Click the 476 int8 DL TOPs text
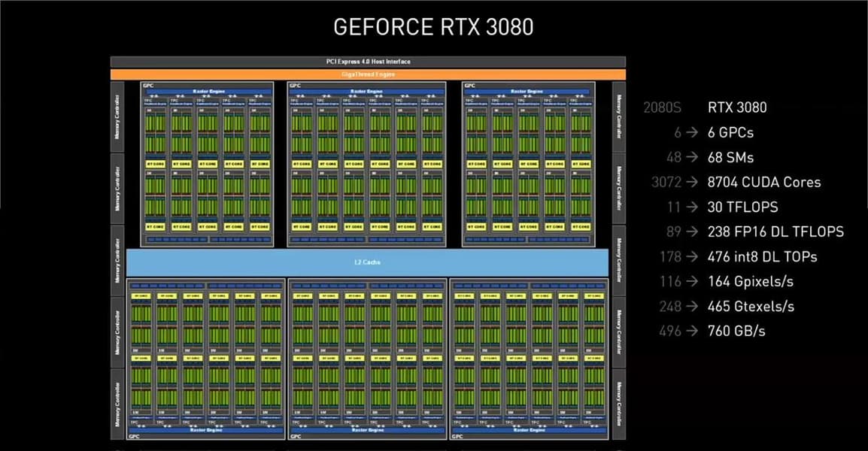The height and width of the screenshot is (451, 868). [762, 257]
